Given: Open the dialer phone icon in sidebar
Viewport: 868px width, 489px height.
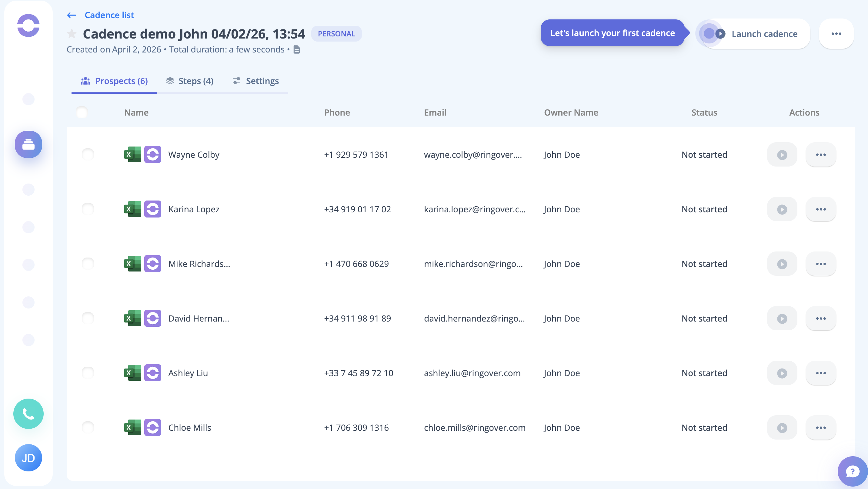Looking at the screenshot, I should tap(28, 413).
